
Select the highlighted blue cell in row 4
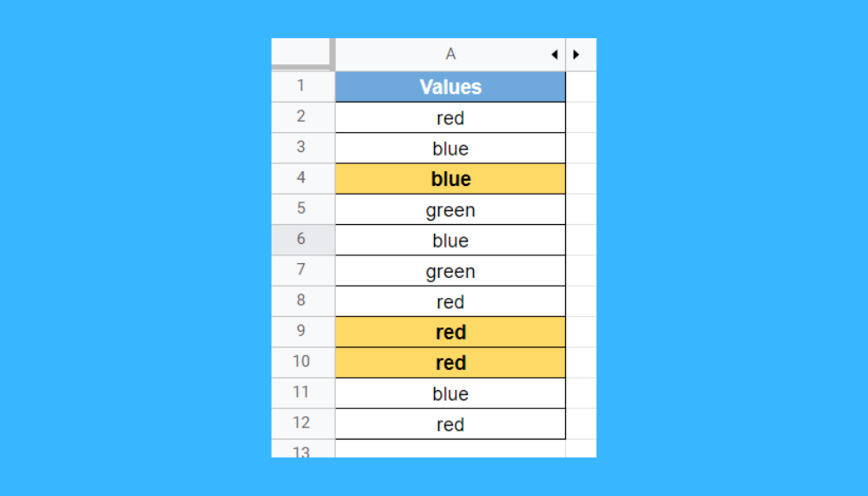click(x=450, y=179)
